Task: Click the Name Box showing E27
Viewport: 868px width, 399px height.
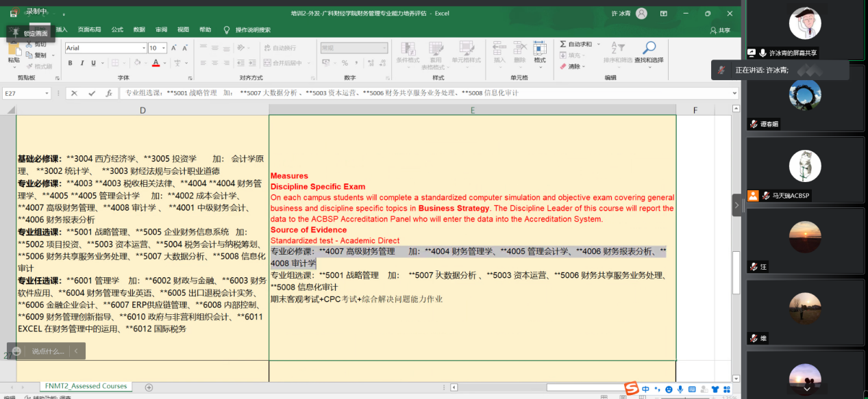Action: click(27, 93)
